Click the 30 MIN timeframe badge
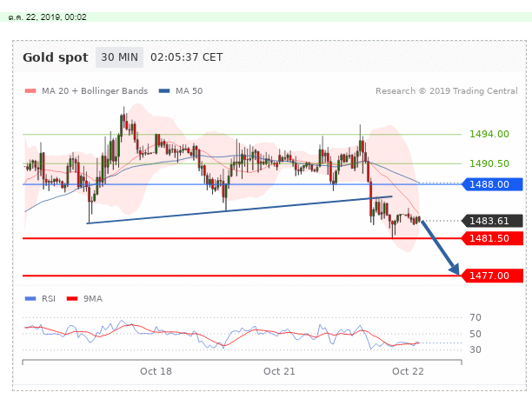This screenshot has height=399, width=532. coord(119,57)
